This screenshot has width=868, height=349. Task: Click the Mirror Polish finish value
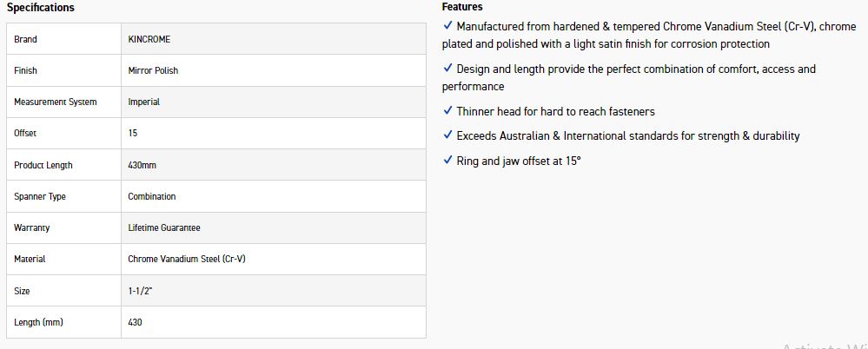(x=153, y=71)
